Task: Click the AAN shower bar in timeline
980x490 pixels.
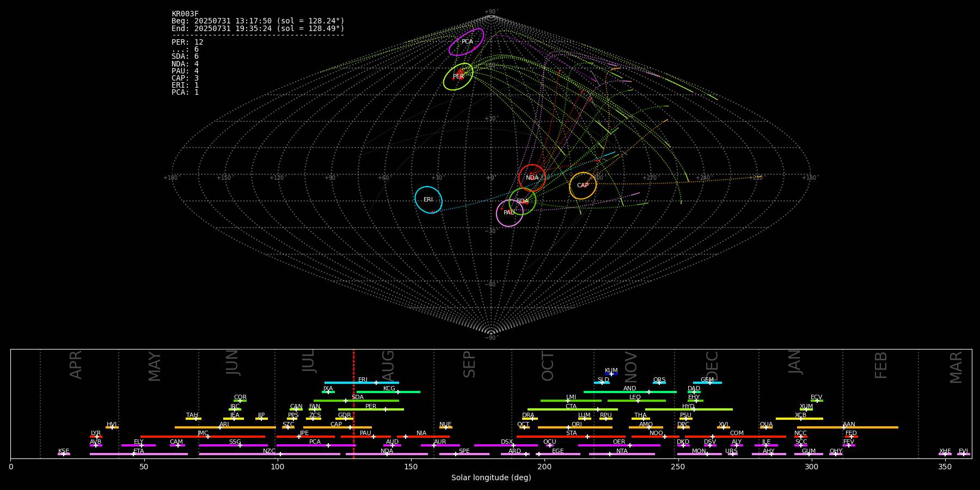Action: [x=848, y=427]
